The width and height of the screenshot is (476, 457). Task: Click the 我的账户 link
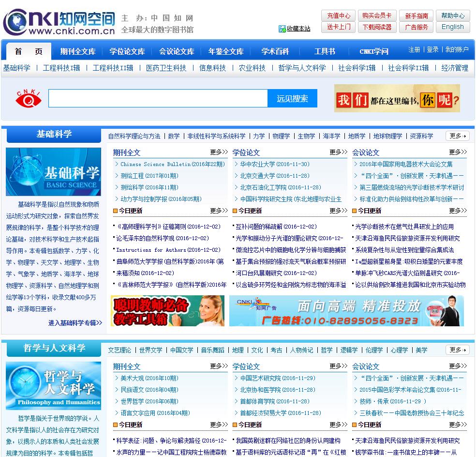pyautogui.click(x=457, y=49)
